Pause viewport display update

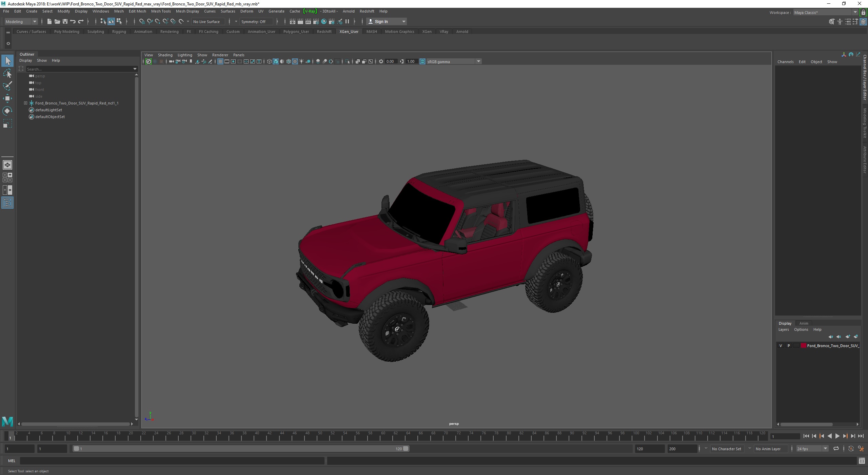coord(347,21)
